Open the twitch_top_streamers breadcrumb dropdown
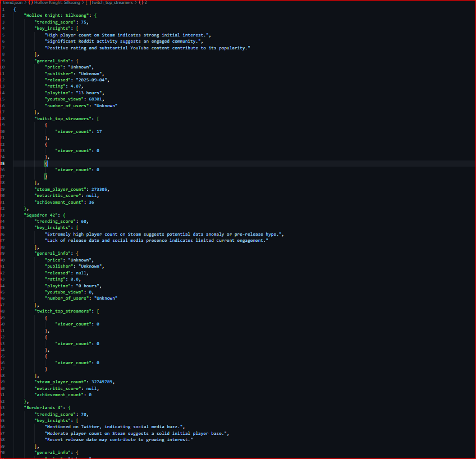Image resolution: width=476 pixels, height=459 pixels. tap(112, 2)
